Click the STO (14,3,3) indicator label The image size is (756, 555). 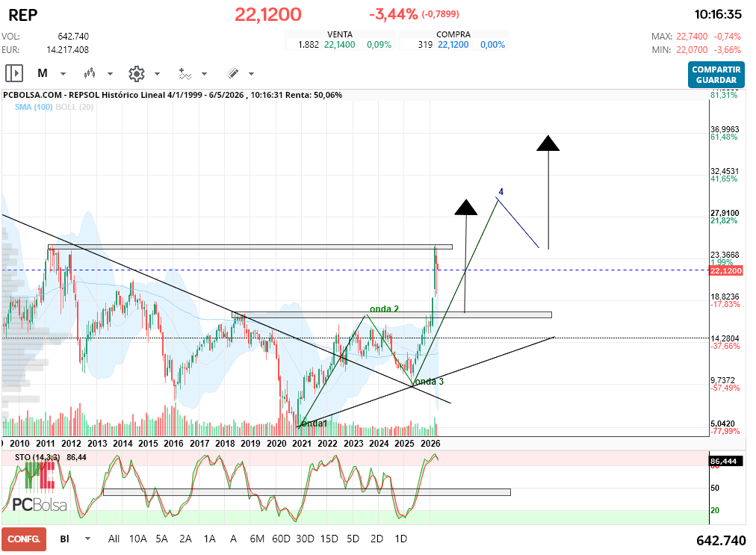[37, 457]
